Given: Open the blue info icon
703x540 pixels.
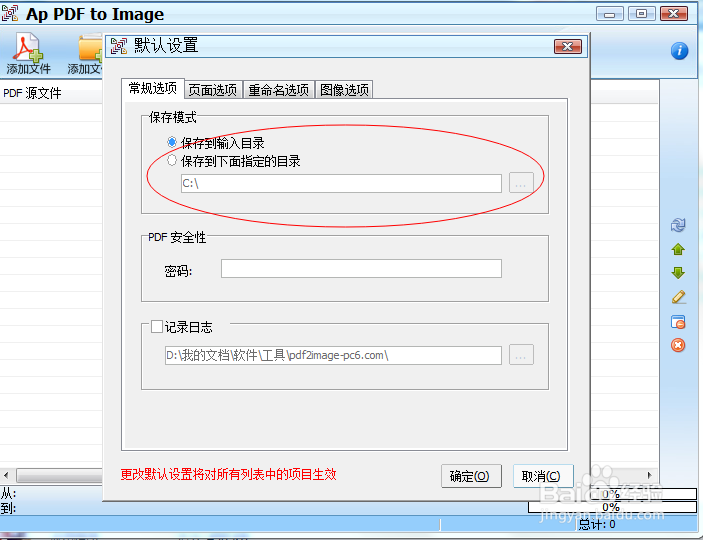Looking at the screenshot, I should coord(679,51).
